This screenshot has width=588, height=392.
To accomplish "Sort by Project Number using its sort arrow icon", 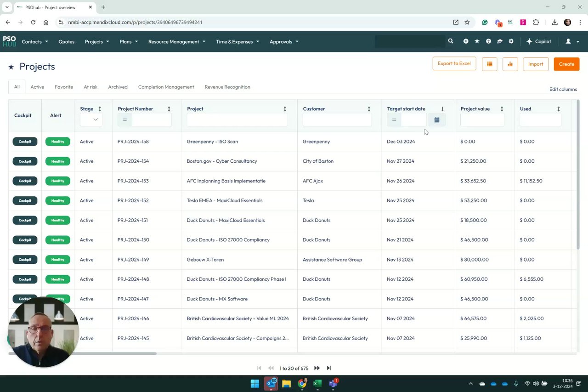I will coord(169,109).
